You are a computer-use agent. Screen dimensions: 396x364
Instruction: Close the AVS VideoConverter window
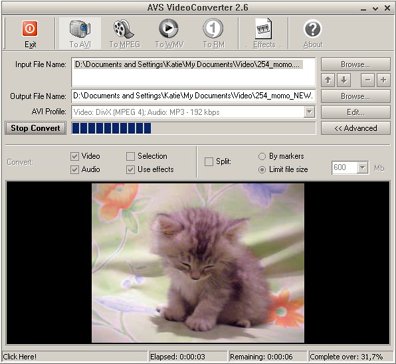tap(387, 8)
